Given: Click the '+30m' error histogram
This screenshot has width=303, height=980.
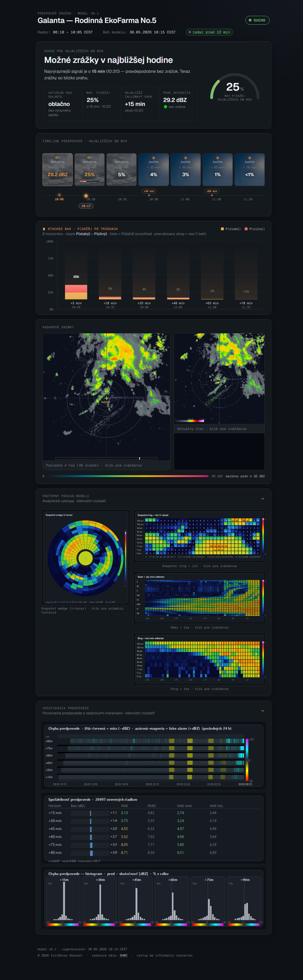Looking at the screenshot, I should tap(100, 901).
